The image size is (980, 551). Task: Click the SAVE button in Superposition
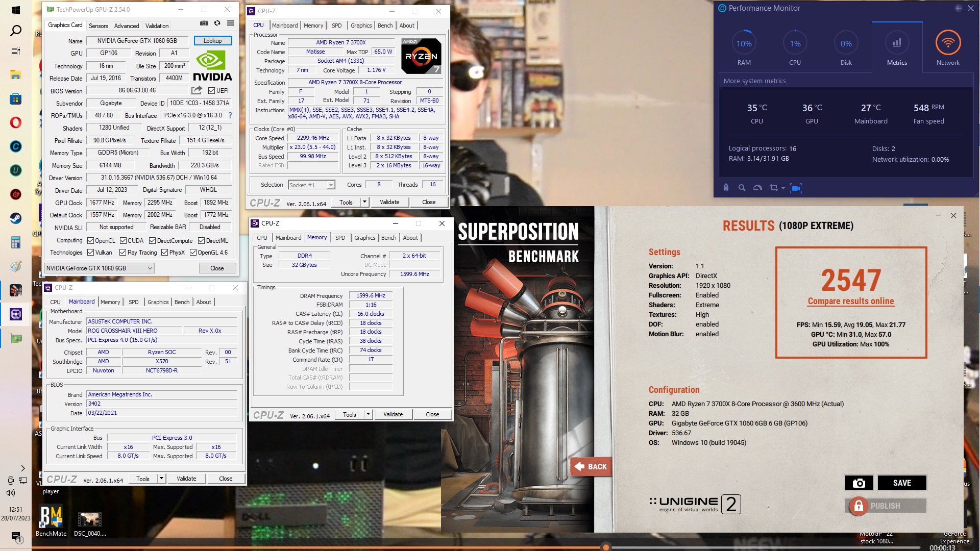902,483
